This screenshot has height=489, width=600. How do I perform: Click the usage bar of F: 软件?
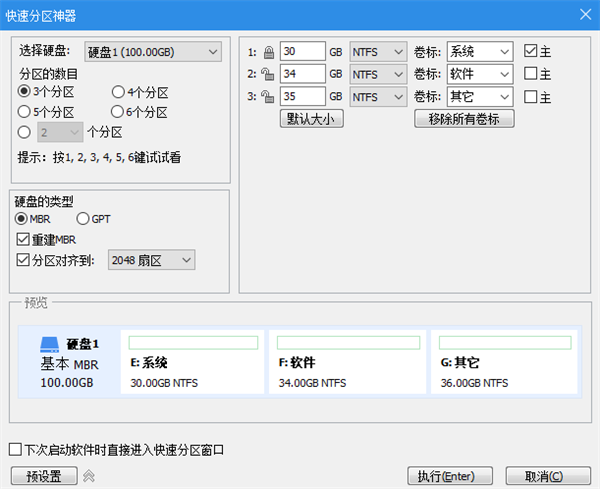(348, 343)
